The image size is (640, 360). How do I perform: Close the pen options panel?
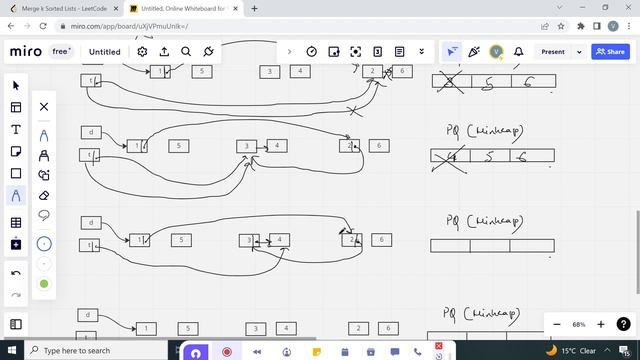click(44, 107)
